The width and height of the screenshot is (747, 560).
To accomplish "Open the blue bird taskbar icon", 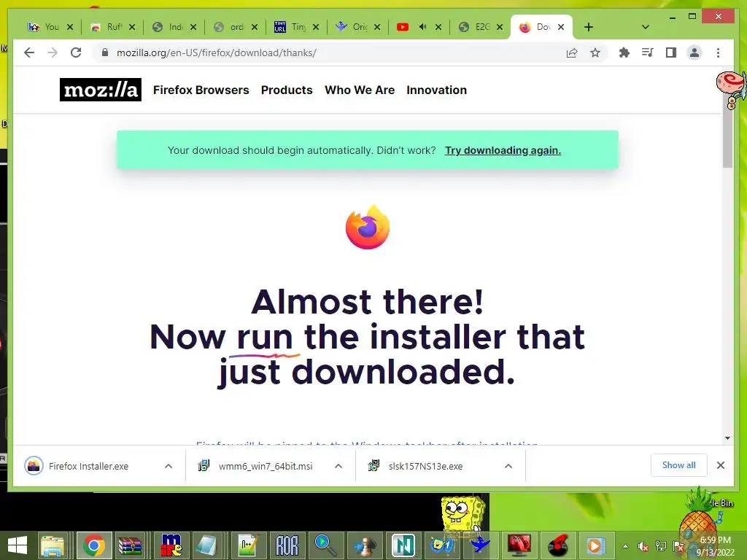I will pyautogui.click(x=479, y=545).
